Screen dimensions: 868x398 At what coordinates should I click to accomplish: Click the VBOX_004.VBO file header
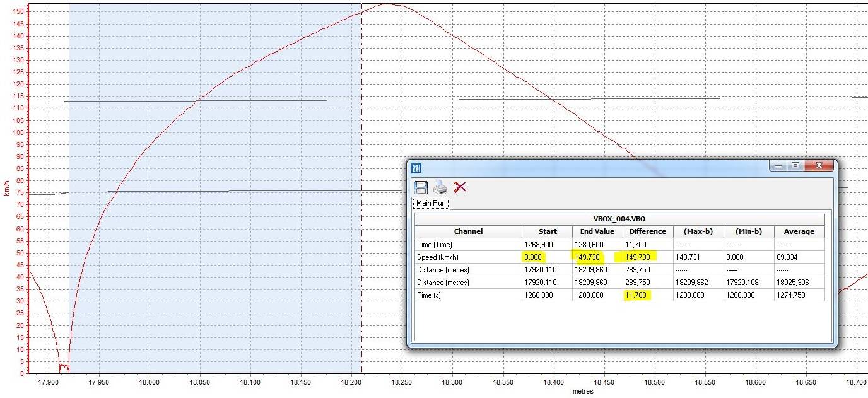[x=619, y=219]
